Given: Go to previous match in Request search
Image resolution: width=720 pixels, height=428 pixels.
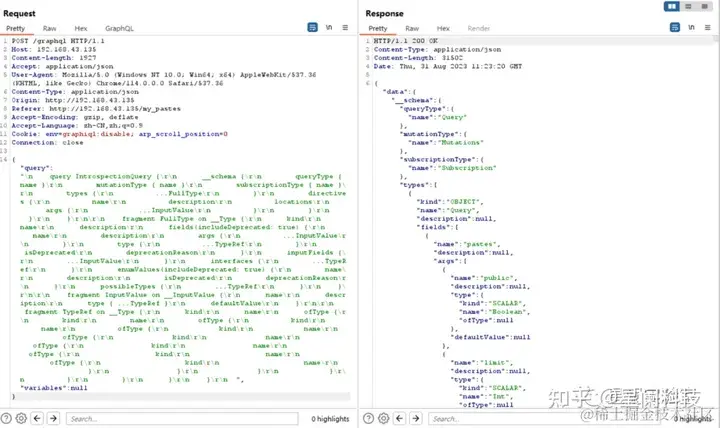Looking at the screenshot, I should tap(37, 418).
